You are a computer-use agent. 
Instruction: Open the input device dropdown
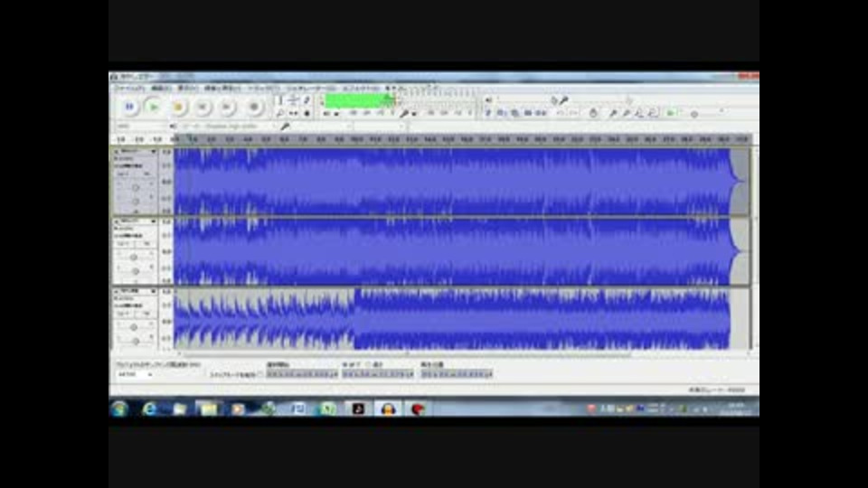pos(322,127)
